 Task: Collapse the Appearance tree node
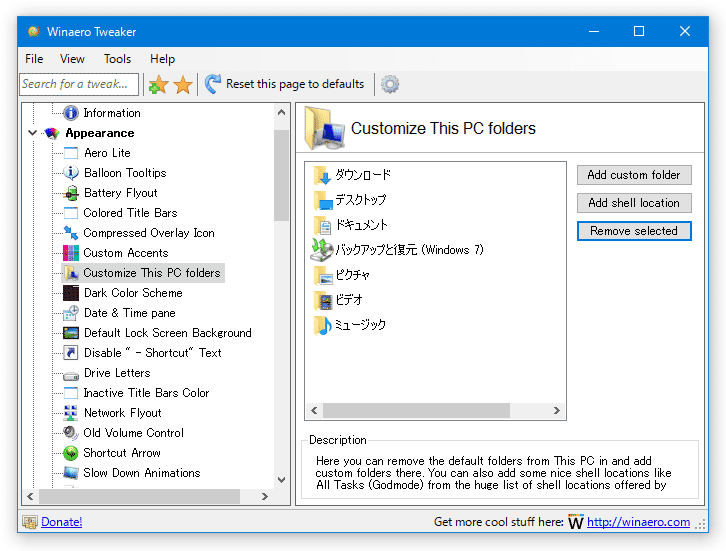(x=32, y=133)
